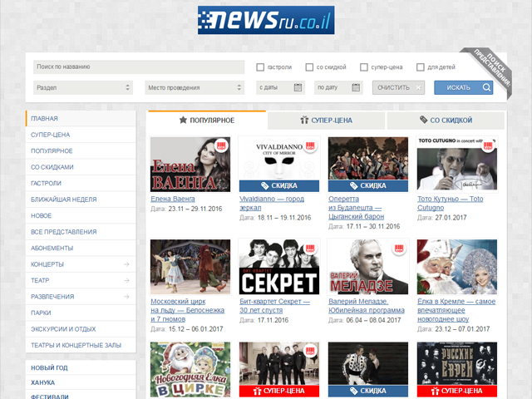Switch to the СО СКИДКОЙ tab

coord(446,120)
